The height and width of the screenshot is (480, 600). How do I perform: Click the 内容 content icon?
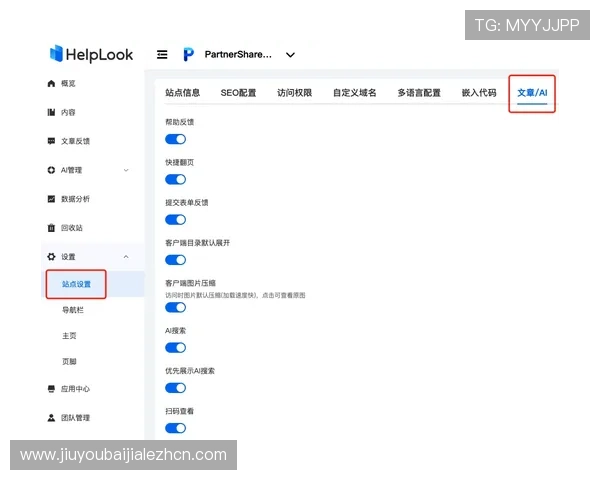pyautogui.click(x=51, y=112)
